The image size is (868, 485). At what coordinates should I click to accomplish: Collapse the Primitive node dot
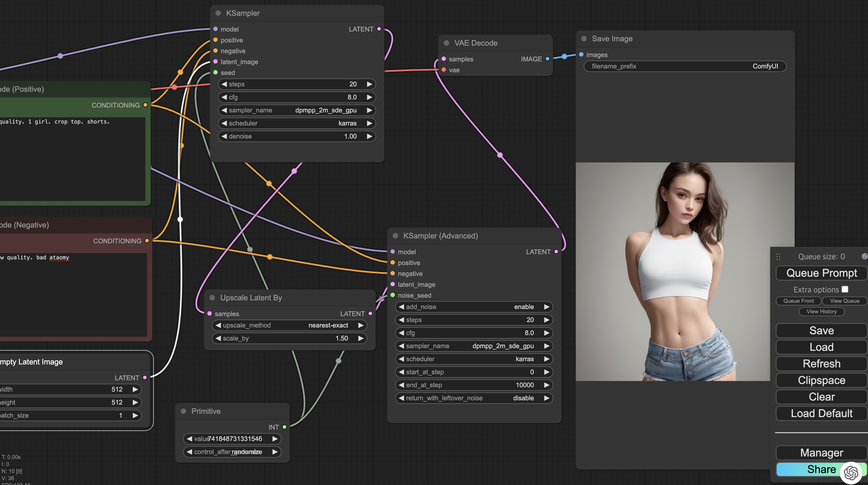(184, 411)
